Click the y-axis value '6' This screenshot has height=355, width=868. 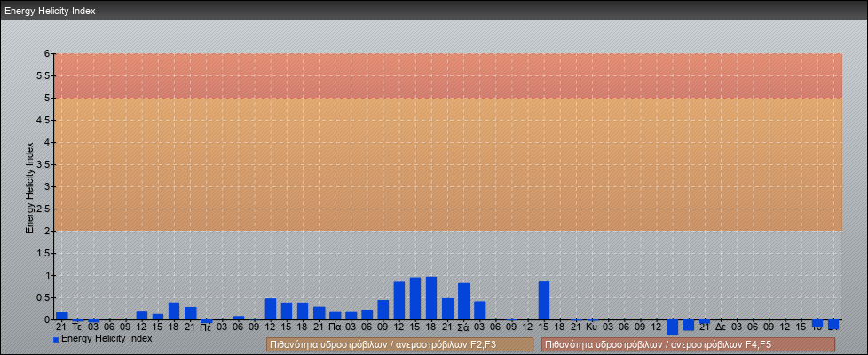pyautogui.click(x=48, y=54)
